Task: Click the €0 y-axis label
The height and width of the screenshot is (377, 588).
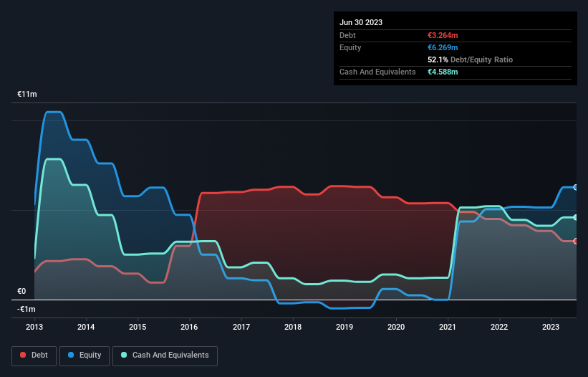Action: point(21,291)
